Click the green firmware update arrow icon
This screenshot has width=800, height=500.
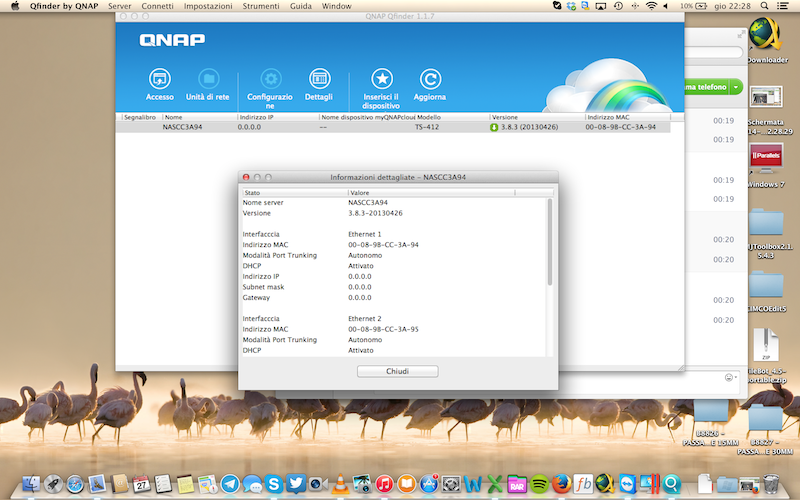pyautogui.click(x=494, y=128)
